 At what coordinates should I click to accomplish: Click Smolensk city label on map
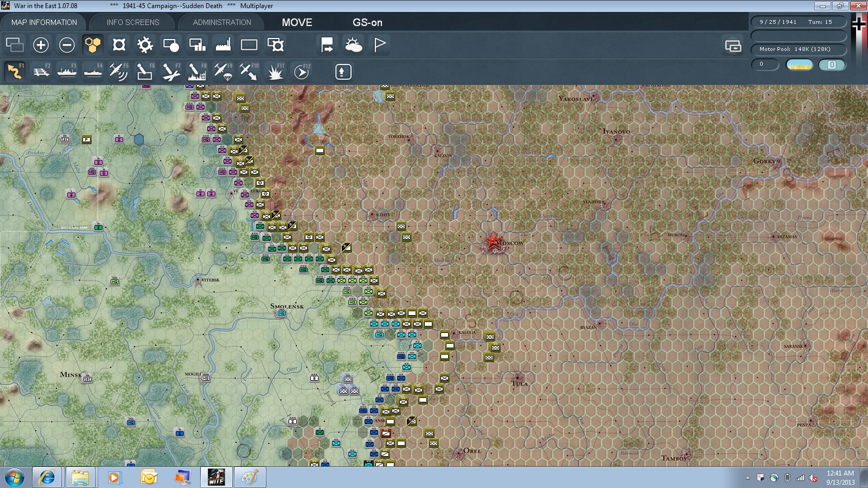pyautogui.click(x=287, y=306)
